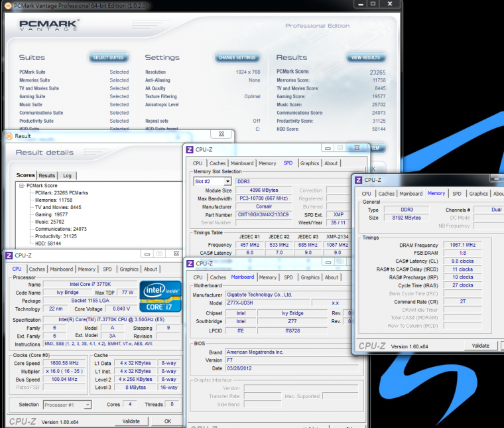Click the CPU-Z icon in the processor window
The width and height of the screenshot is (504, 428).
[8, 255]
